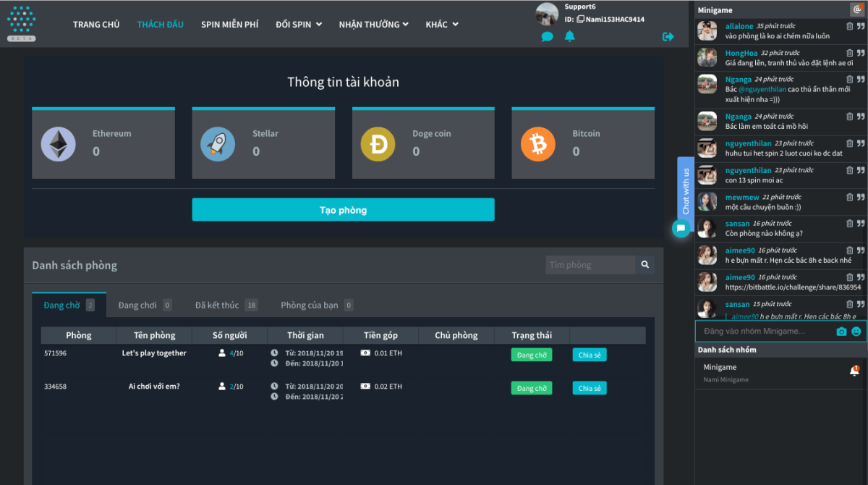Image resolution: width=868 pixels, height=485 pixels.
Task: Toggle Minigame group notification bell
Action: pos(854,371)
